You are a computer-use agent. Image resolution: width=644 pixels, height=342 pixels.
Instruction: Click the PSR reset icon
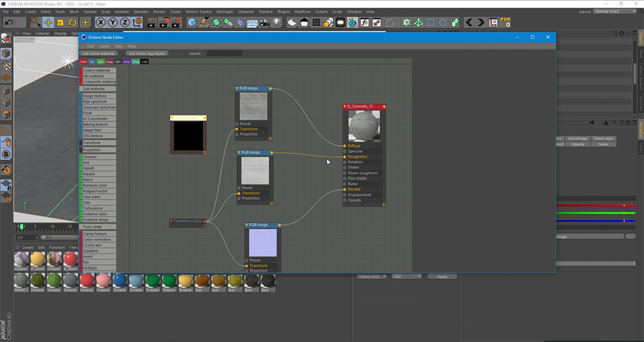[505, 22]
